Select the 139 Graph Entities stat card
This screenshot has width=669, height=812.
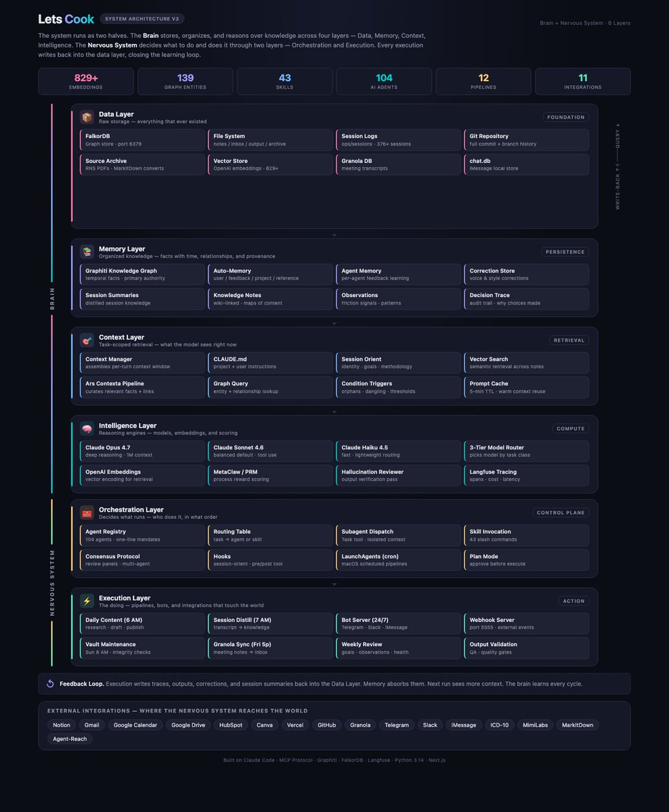tap(185, 81)
